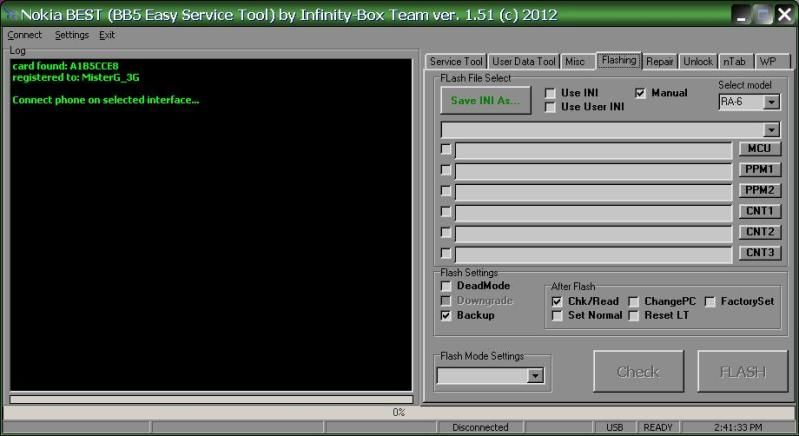Uncheck the Manual checkbox

click(641, 93)
